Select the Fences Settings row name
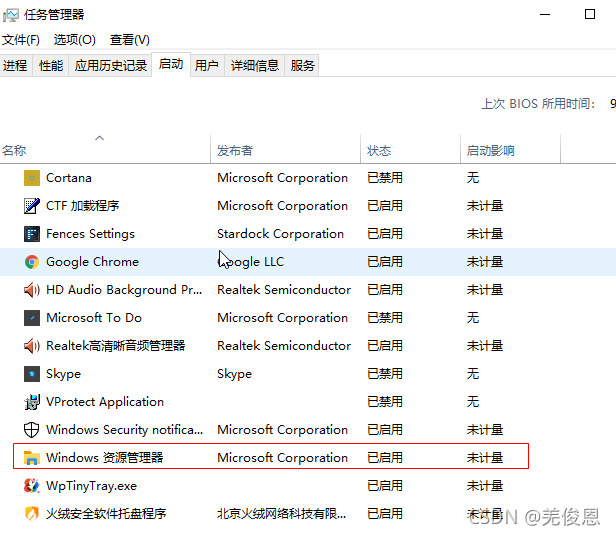616x535 pixels. (90, 234)
